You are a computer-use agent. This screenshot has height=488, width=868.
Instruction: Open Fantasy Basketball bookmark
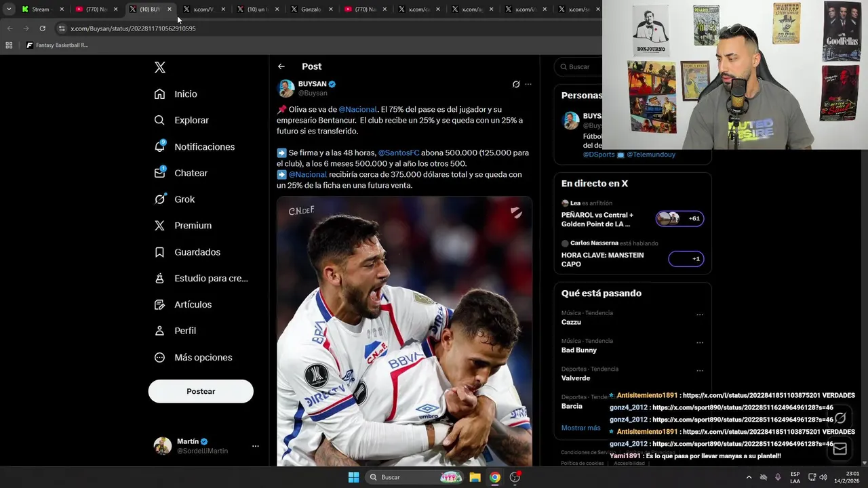coord(57,45)
